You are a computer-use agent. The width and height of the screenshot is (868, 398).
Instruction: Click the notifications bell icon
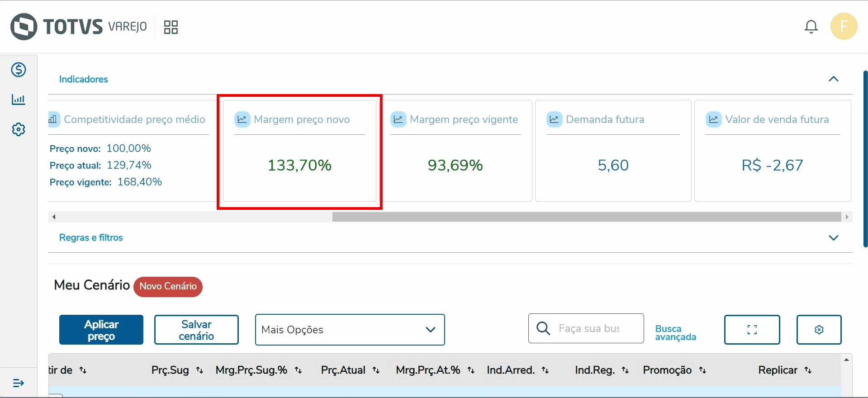811,27
